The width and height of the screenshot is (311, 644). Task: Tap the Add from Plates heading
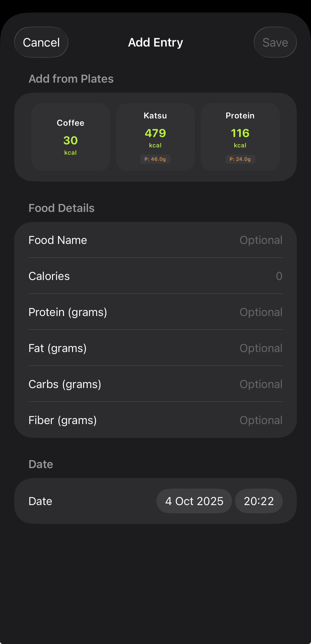tap(71, 79)
